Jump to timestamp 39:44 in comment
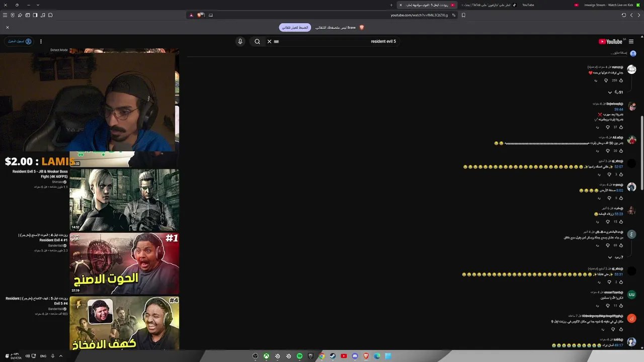The height and width of the screenshot is (362, 644). 618,109
